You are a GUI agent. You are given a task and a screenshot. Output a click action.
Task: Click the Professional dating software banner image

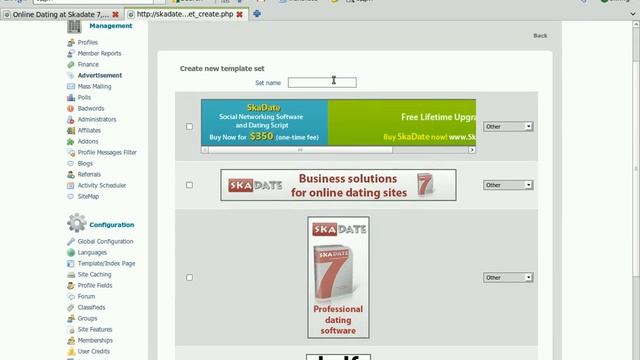pos(338,278)
